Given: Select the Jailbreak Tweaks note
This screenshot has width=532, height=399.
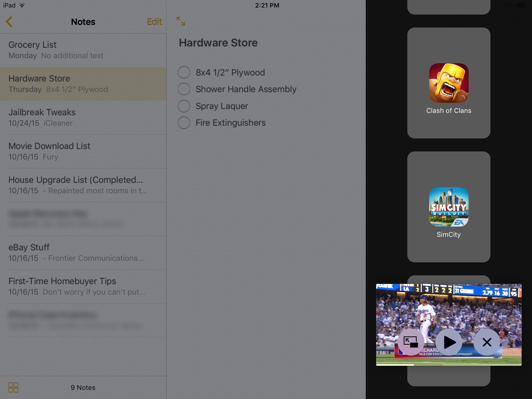Looking at the screenshot, I should click(x=83, y=117).
